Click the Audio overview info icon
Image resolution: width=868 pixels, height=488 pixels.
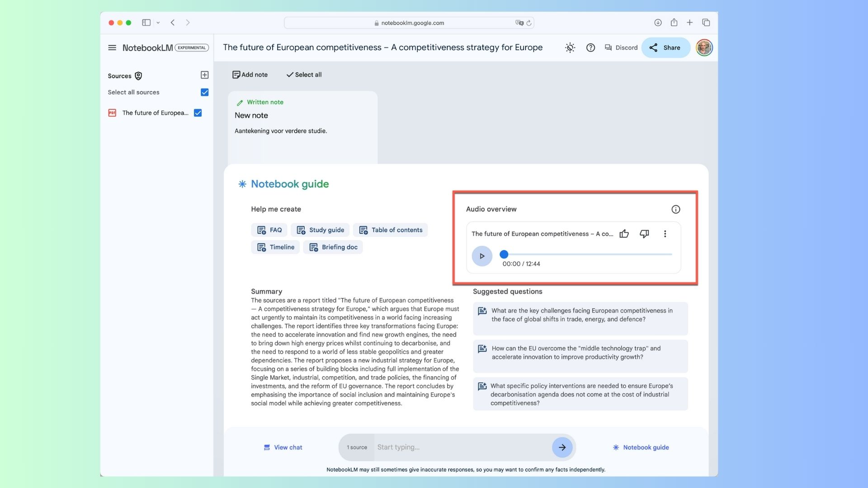tap(675, 210)
